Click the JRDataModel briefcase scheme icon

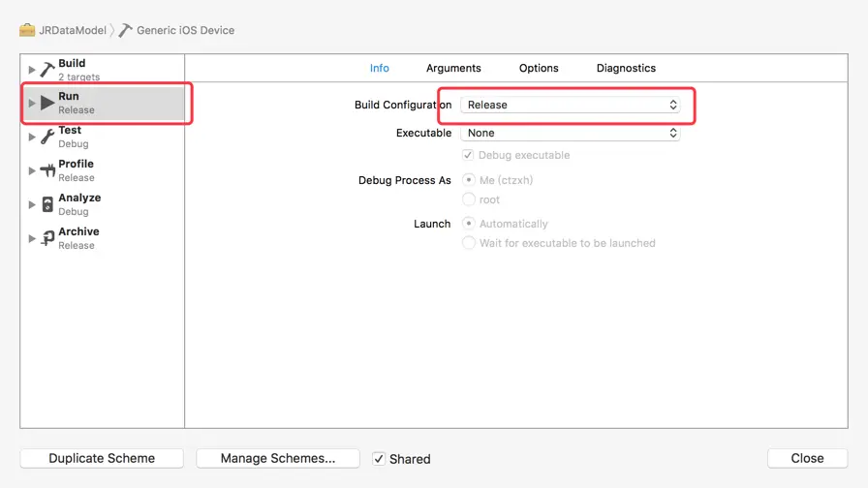coord(26,30)
